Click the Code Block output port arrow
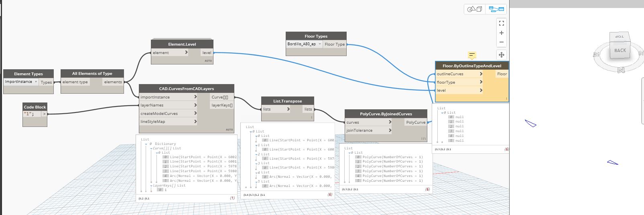The image size is (644, 215). 45,114
